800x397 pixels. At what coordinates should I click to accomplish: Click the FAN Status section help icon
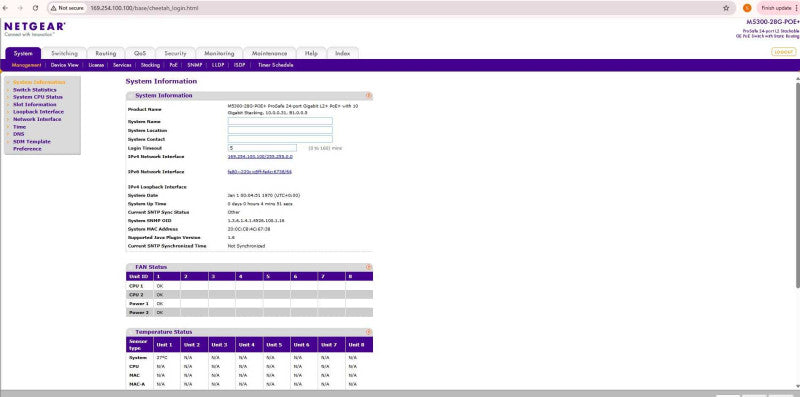point(368,267)
